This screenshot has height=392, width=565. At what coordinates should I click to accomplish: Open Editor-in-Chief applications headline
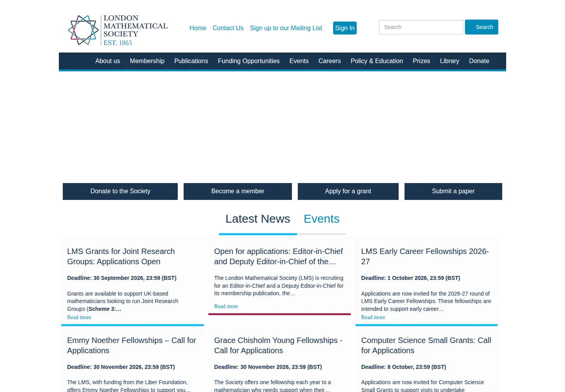279,256
